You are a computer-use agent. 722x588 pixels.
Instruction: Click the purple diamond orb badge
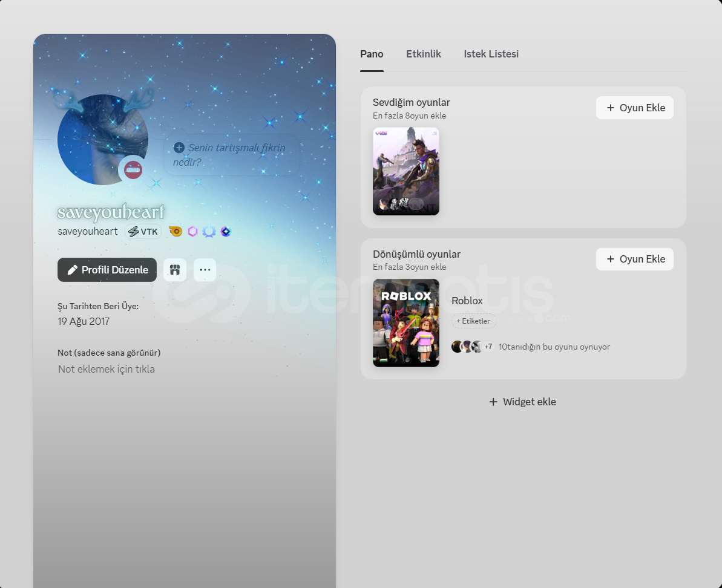pyautogui.click(x=226, y=232)
